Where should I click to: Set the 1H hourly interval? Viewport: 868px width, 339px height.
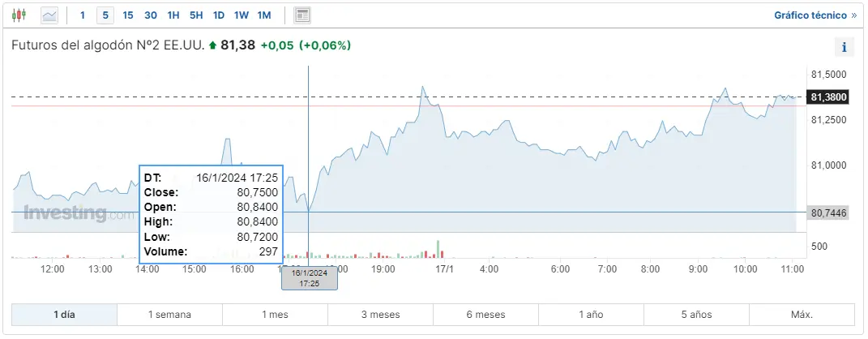coord(173,15)
